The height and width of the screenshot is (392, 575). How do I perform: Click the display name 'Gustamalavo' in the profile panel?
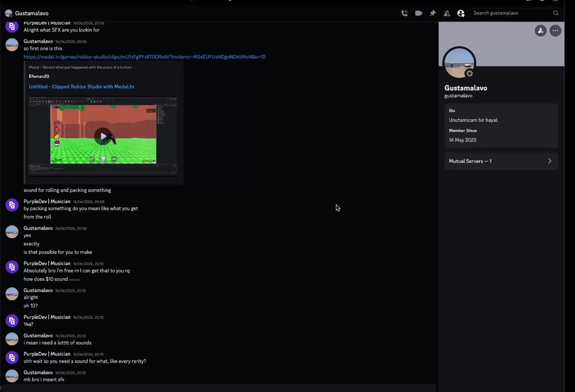[466, 88]
